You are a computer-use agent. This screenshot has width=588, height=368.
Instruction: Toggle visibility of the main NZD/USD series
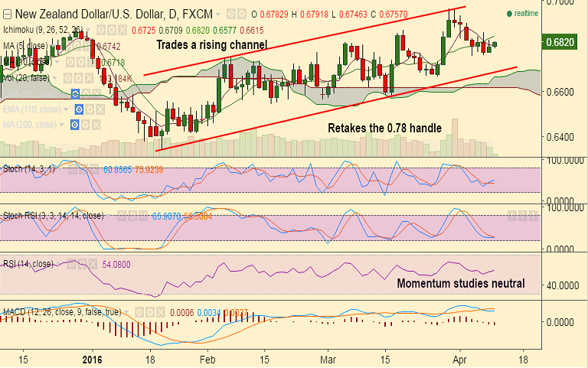pyautogui.click(x=231, y=15)
